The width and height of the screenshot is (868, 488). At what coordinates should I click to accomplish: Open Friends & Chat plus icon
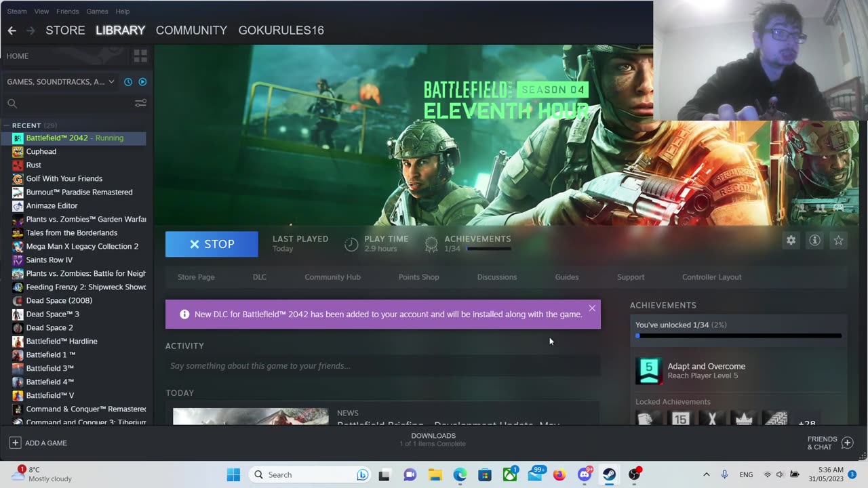coord(847,443)
